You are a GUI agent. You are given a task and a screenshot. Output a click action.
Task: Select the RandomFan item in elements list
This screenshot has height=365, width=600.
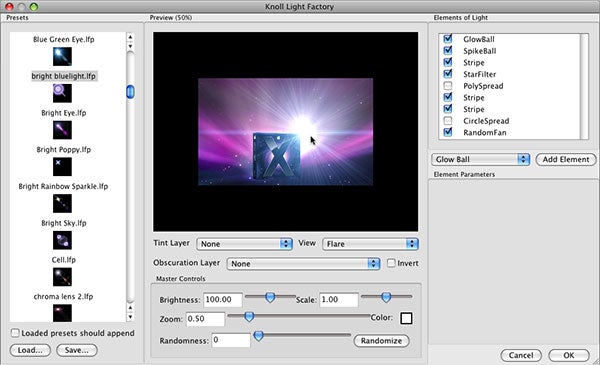(484, 132)
